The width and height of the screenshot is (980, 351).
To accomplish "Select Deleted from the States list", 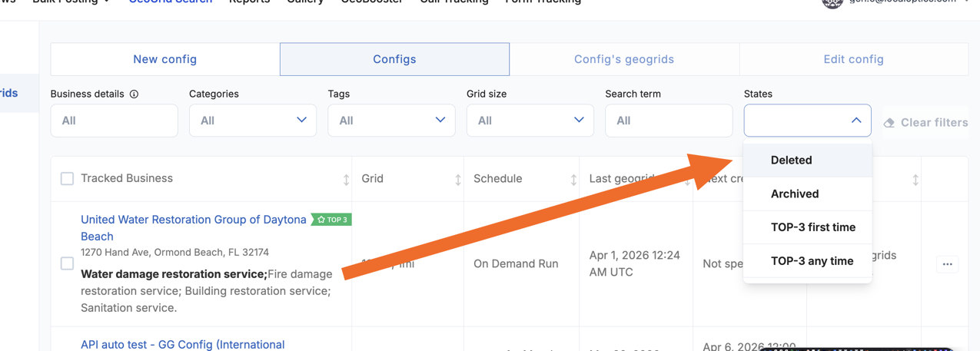I will 792,161.
